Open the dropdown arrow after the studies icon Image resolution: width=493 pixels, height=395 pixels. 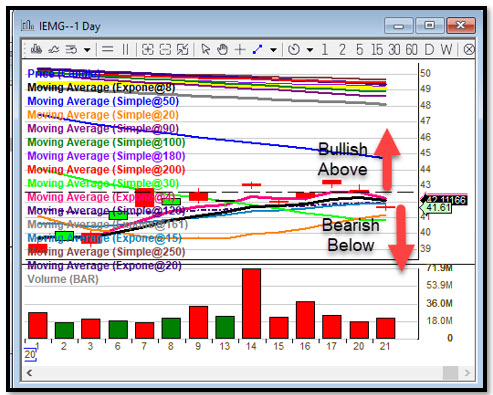pos(87,50)
